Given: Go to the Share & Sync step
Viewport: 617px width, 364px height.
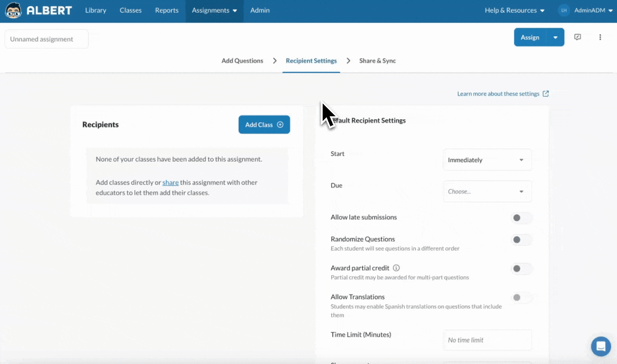Looking at the screenshot, I should coord(377,61).
